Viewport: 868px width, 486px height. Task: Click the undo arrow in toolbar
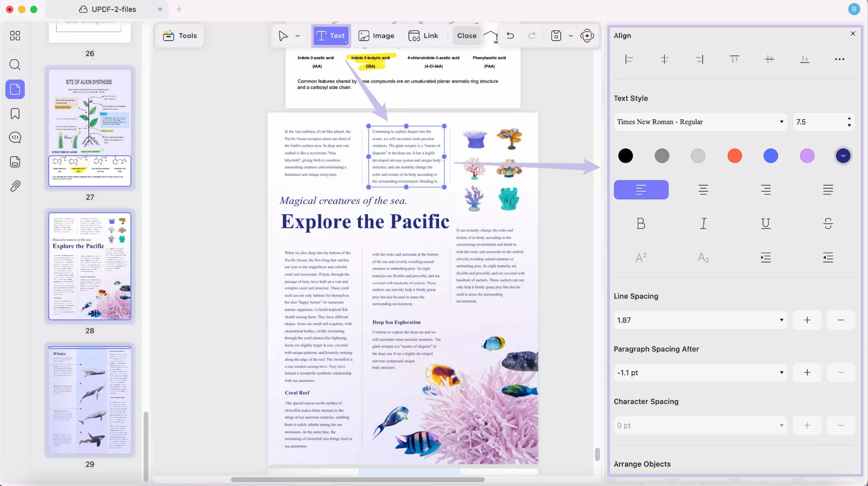(x=510, y=35)
